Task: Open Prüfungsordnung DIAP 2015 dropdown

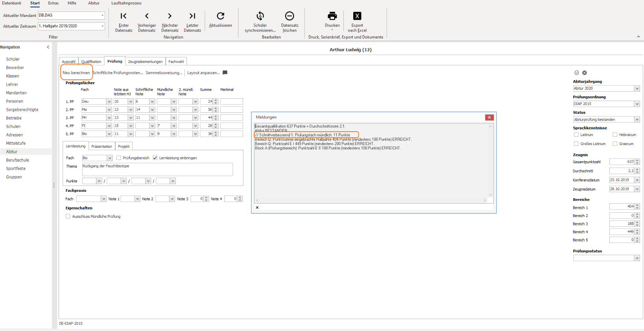Action: point(637,104)
